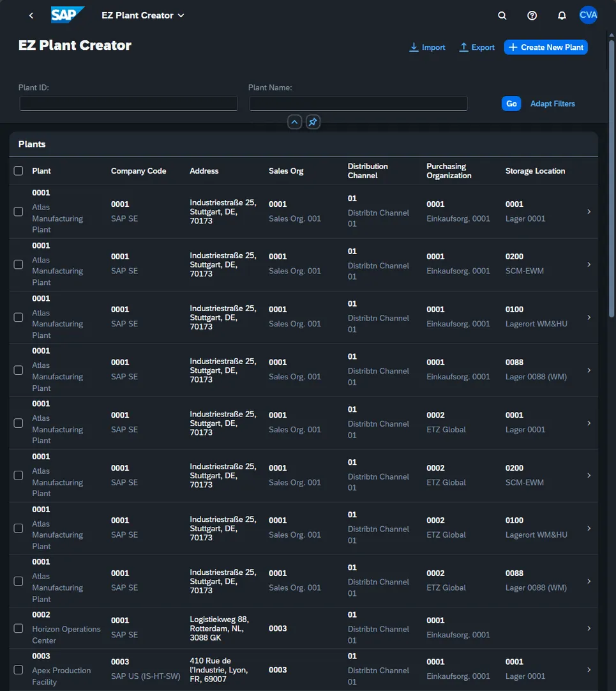The image size is (616, 691).
Task: Click the Import button
Action: pos(427,47)
